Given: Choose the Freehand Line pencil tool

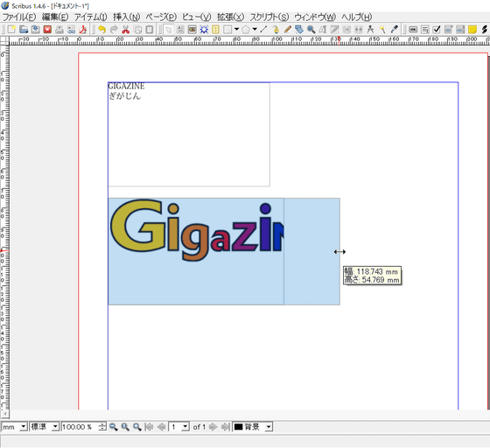Looking at the screenshot, I should click(287, 30).
